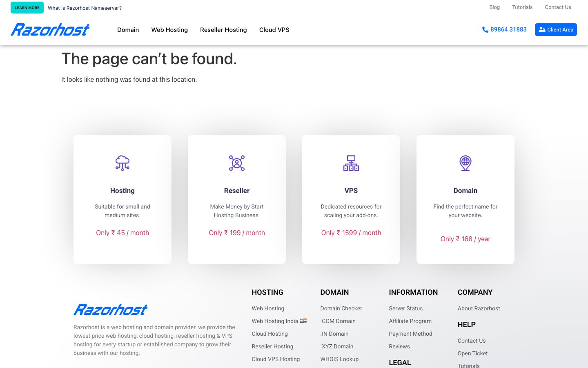Image resolution: width=588 pixels, height=368 pixels.
Task: Open the Domain Checker link
Action: click(341, 308)
